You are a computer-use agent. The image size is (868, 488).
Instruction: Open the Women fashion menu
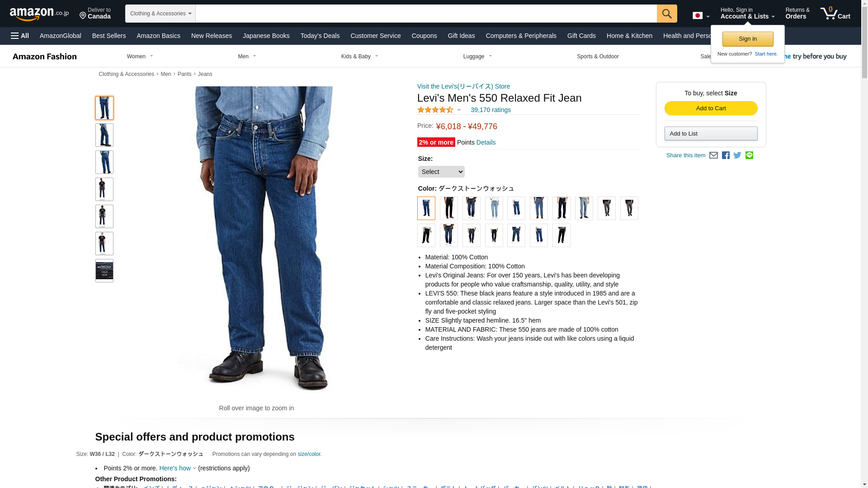pyautogui.click(x=140, y=56)
